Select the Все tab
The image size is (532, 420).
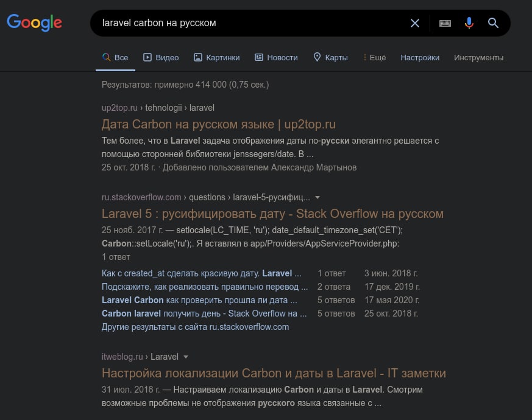coord(115,58)
